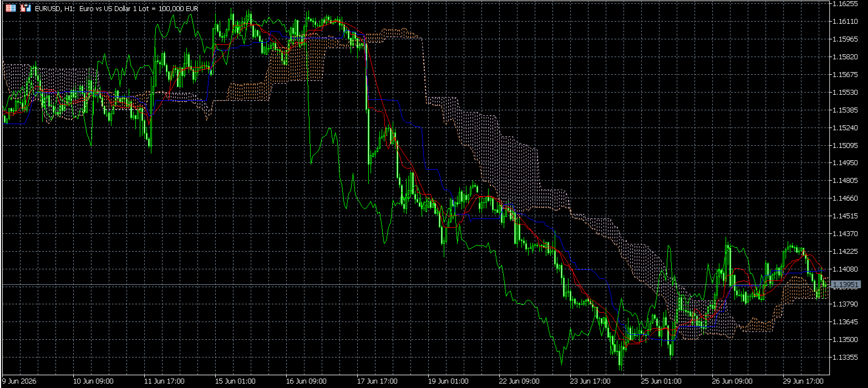This screenshot has height=388, width=868.
Task: Click the 1.14225 price scale label
Action: 846,251
